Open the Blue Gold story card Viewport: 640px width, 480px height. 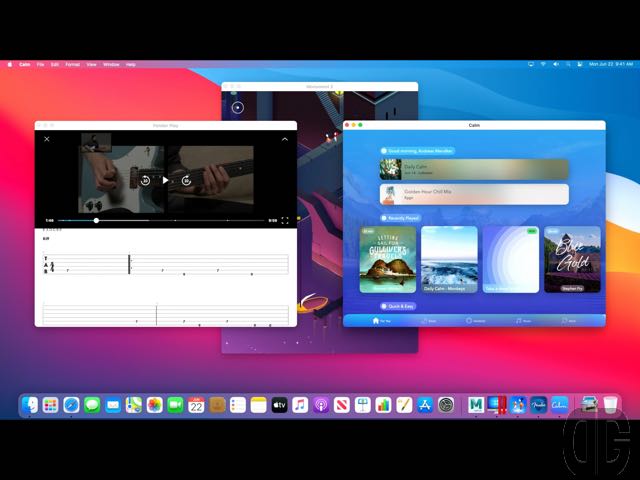[x=572, y=260]
